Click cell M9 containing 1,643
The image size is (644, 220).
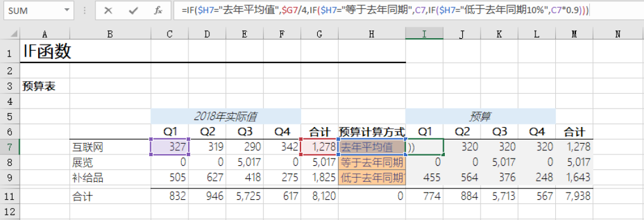click(574, 177)
